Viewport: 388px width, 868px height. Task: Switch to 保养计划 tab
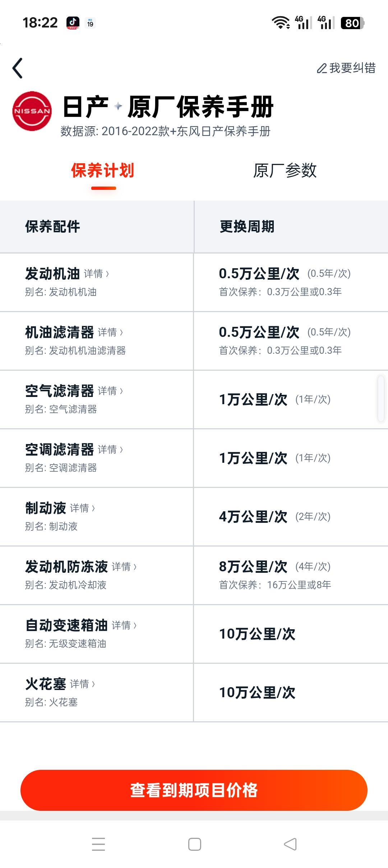(x=103, y=170)
